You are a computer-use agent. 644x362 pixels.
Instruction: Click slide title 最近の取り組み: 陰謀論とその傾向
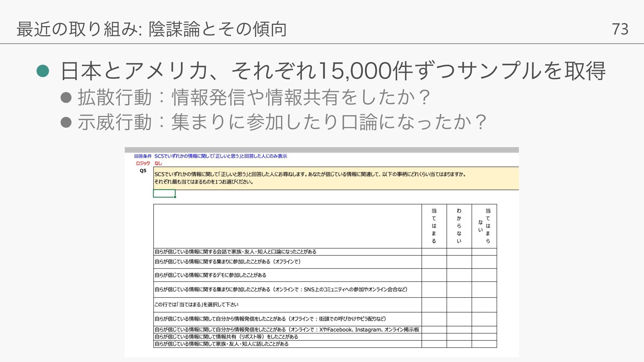152,29
